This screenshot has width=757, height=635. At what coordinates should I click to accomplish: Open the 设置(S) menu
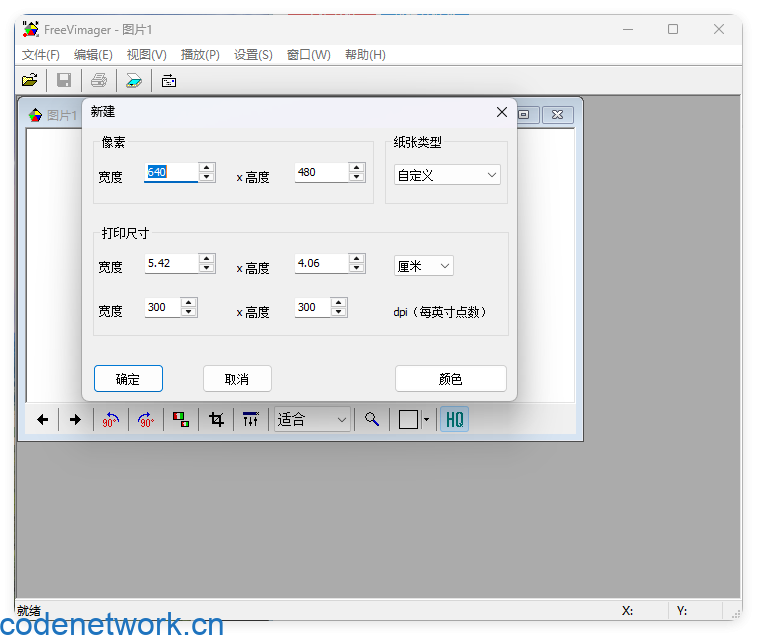(x=253, y=55)
